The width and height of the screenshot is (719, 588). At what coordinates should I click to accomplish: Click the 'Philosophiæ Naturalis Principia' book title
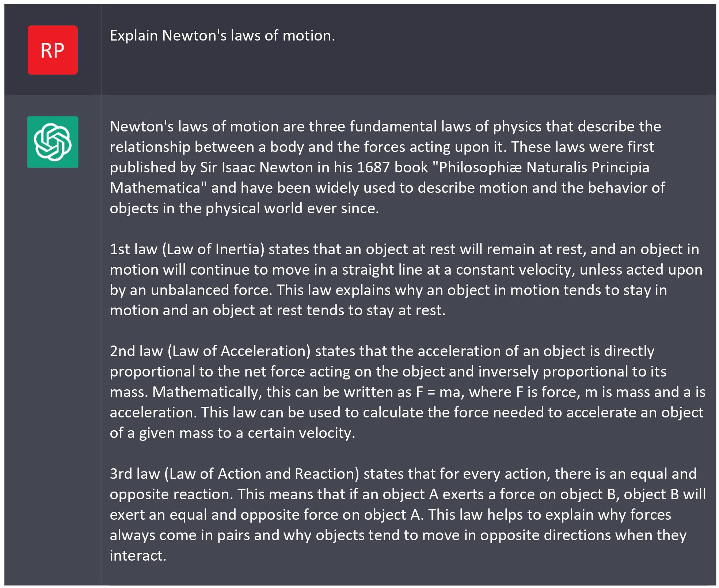point(544,167)
